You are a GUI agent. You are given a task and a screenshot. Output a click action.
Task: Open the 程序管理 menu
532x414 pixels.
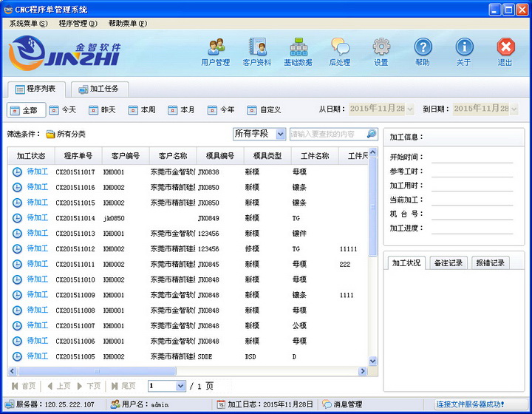point(77,24)
